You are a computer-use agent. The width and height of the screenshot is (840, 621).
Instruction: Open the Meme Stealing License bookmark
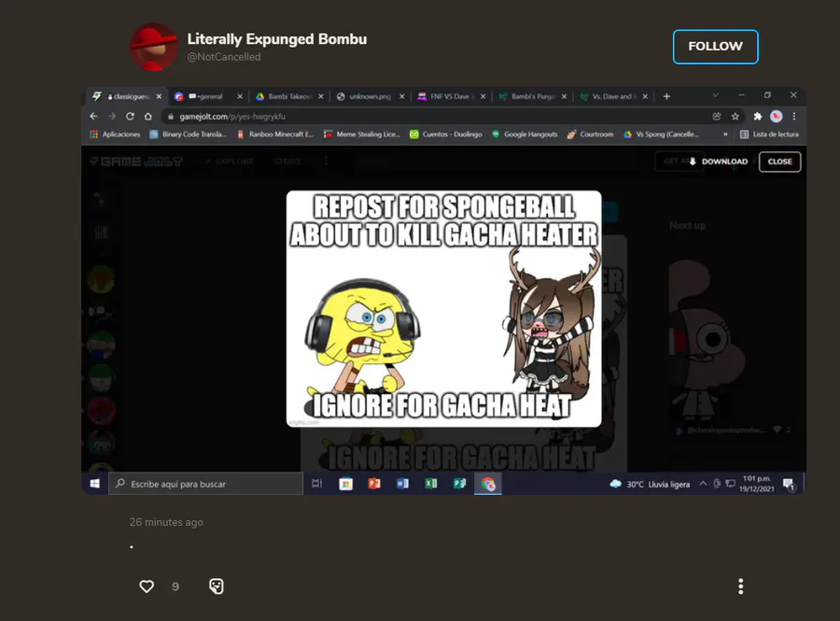click(x=362, y=134)
